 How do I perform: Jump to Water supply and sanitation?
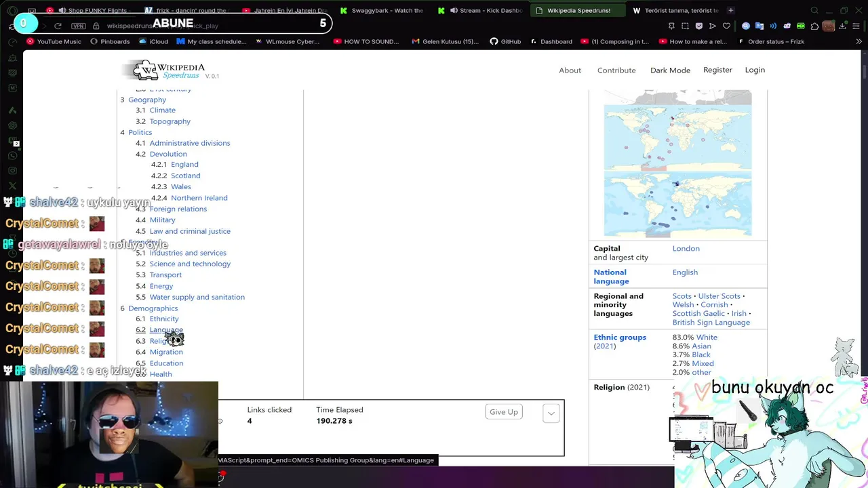pos(197,297)
